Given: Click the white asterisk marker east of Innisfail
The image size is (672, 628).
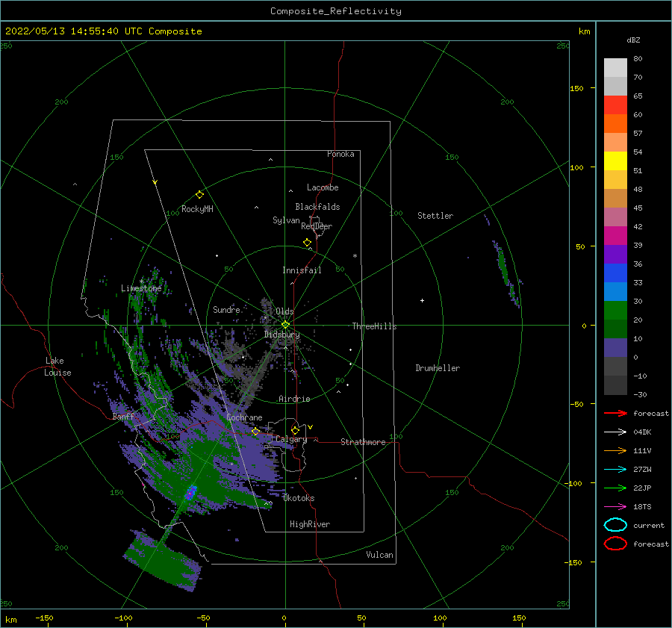Looking at the screenshot, I should click(355, 256).
